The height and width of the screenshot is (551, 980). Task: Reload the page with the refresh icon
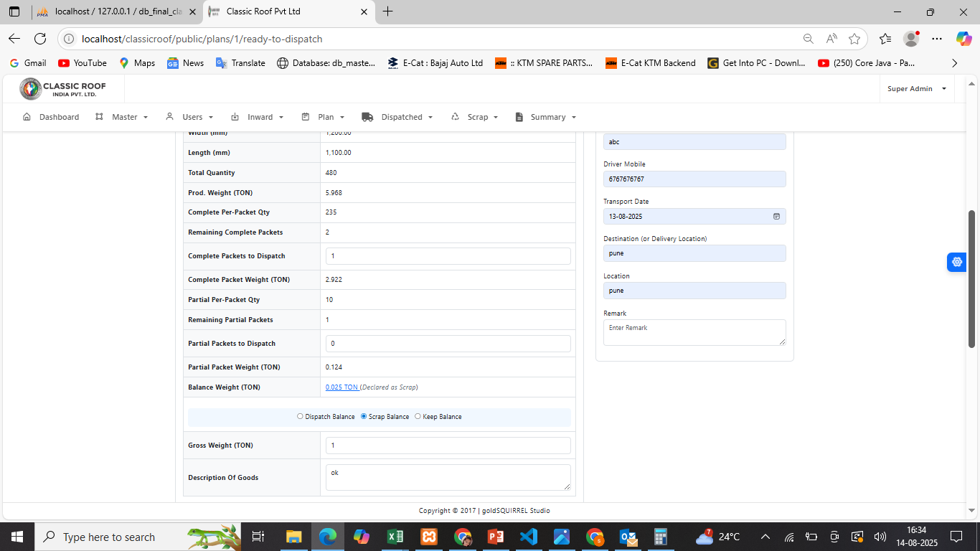coord(40,39)
